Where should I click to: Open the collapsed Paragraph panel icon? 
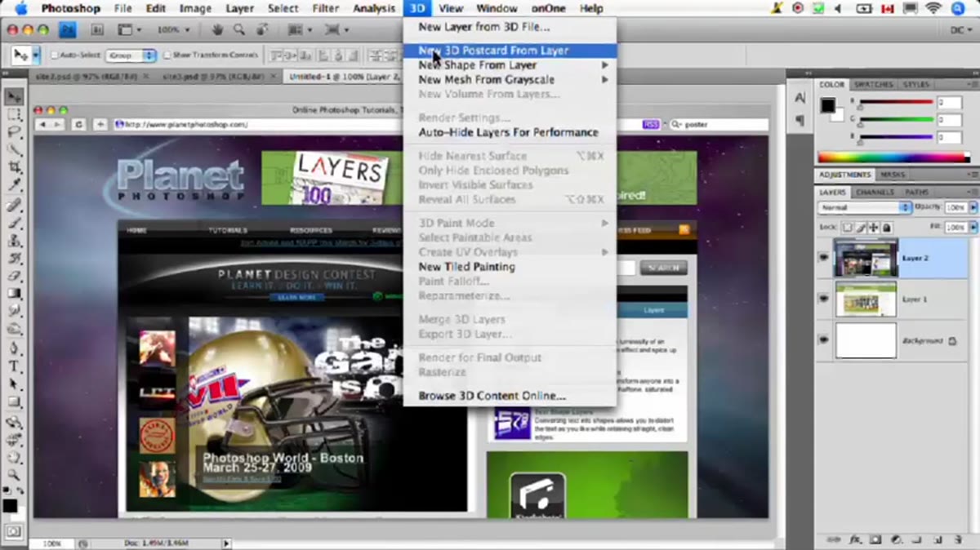[x=800, y=120]
